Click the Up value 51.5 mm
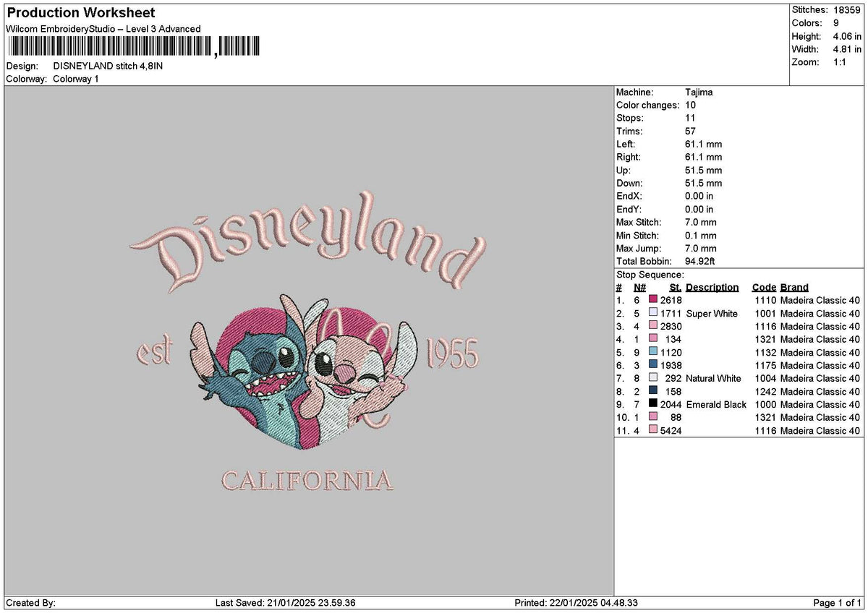 [703, 171]
